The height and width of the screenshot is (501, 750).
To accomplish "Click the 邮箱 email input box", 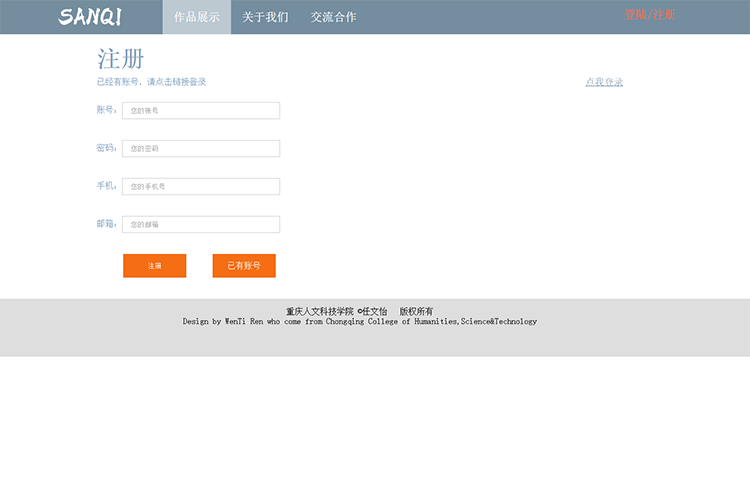I will [201, 225].
